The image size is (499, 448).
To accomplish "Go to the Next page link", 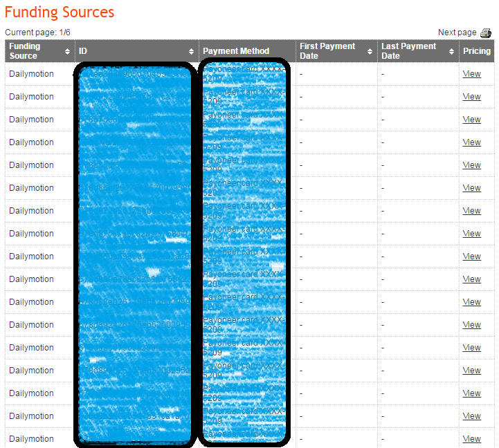I will [x=457, y=32].
